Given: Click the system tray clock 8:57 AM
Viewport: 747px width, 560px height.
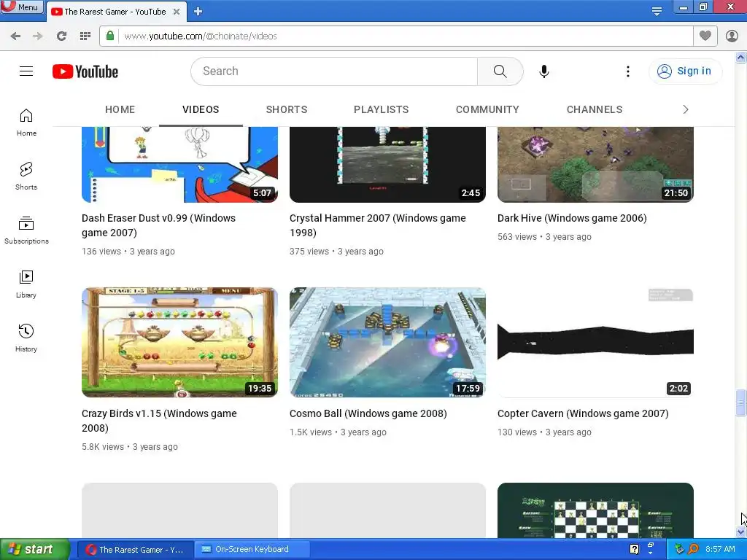Looking at the screenshot, I should coord(720,549).
